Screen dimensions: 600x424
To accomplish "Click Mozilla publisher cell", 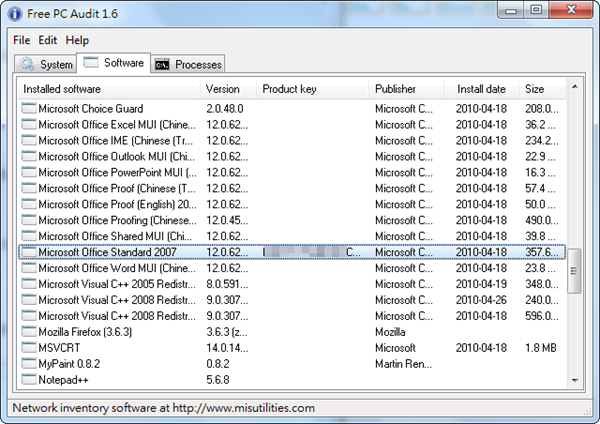I will (x=390, y=332).
